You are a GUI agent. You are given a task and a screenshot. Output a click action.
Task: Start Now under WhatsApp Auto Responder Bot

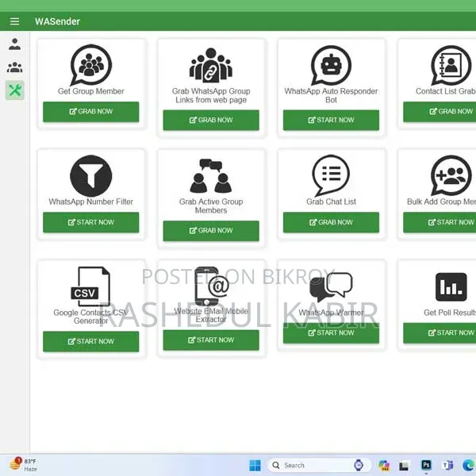(331, 121)
